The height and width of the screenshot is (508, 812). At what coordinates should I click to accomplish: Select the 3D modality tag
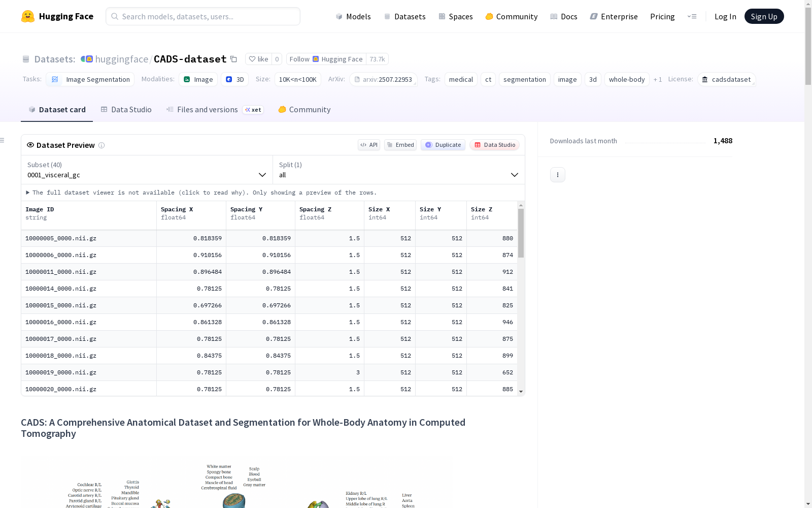pyautogui.click(x=235, y=80)
